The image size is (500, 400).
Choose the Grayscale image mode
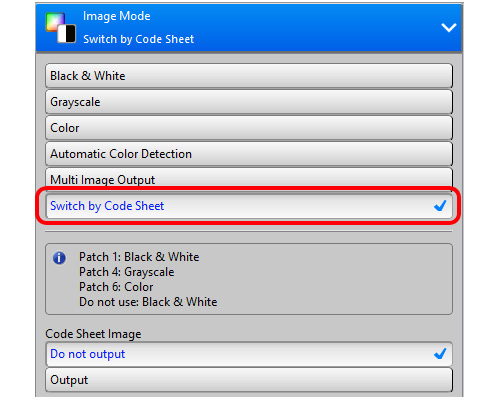pos(249,102)
